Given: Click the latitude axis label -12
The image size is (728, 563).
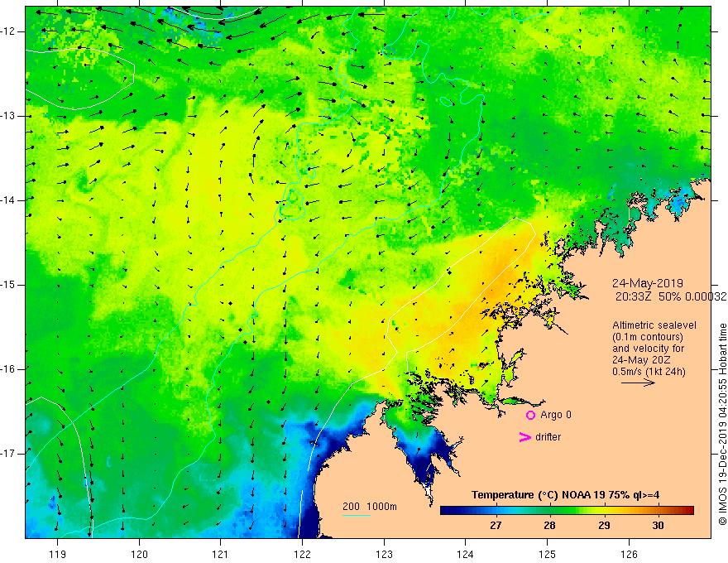Looking at the screenshot, I should (x=8, y=31).
